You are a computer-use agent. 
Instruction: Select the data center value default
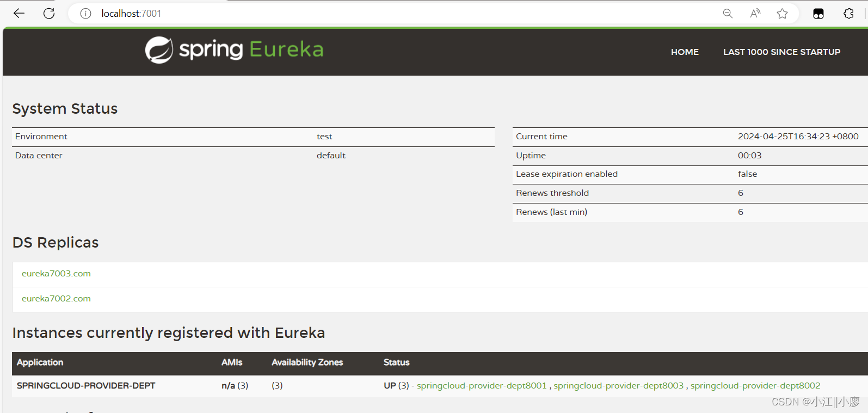[x=331, y=156]
